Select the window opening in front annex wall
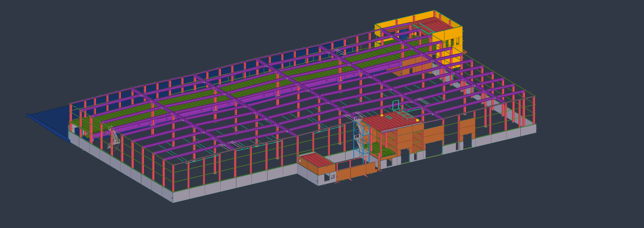Viewport: 644px width, 228px height. (327, 177)
